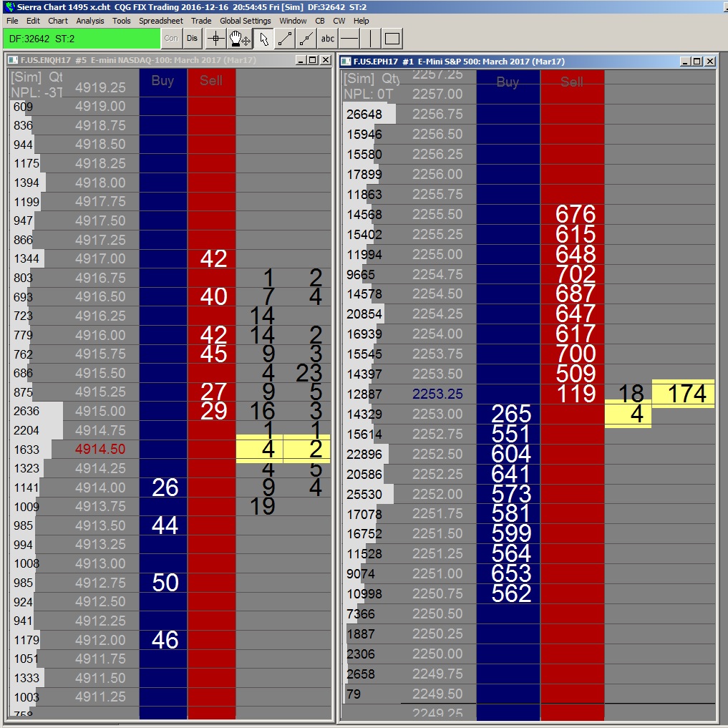This screenshot has height=728, width=728.
Task: Click S&P 500 Buy column header
Action: click(x=508, y=82)
